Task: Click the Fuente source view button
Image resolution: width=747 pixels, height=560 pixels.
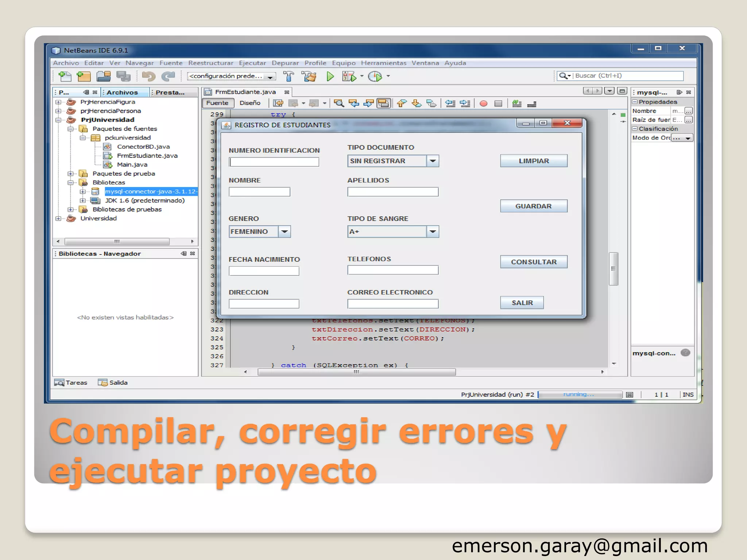Action: 217,103
